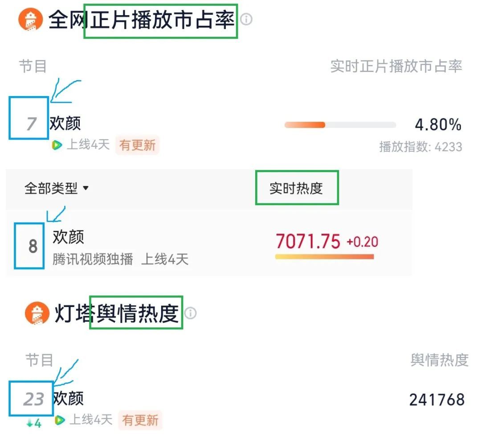This screenshot has height=448, width=481.
Task: Click the 实时正片播放市占率 column header
Action: click(396, 66)
